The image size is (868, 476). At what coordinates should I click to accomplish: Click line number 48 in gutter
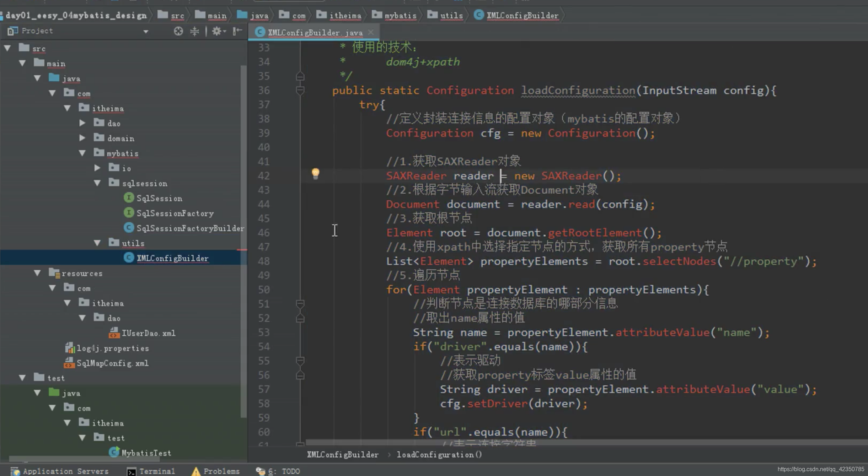[x=264, y=261]
